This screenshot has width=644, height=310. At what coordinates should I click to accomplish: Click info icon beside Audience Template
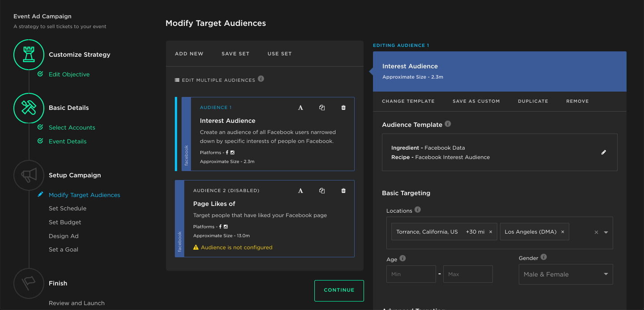(448, 124)
